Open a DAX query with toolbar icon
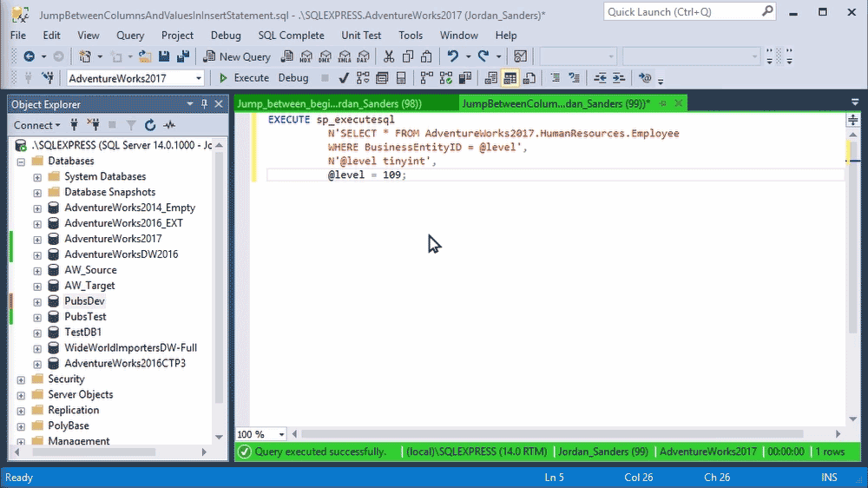Image resolution: width=868 pixels, height=488 pixels. pos(363,56)
